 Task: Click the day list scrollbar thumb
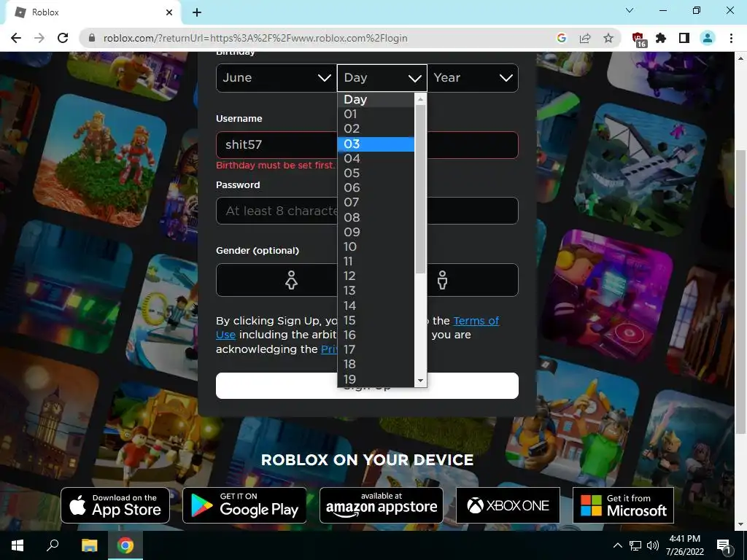point(420,189)
